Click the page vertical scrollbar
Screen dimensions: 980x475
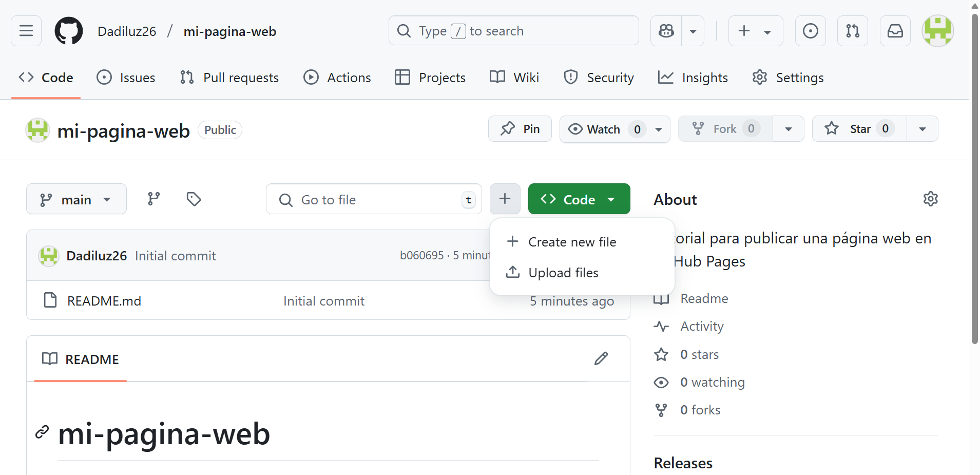(975, 180)
